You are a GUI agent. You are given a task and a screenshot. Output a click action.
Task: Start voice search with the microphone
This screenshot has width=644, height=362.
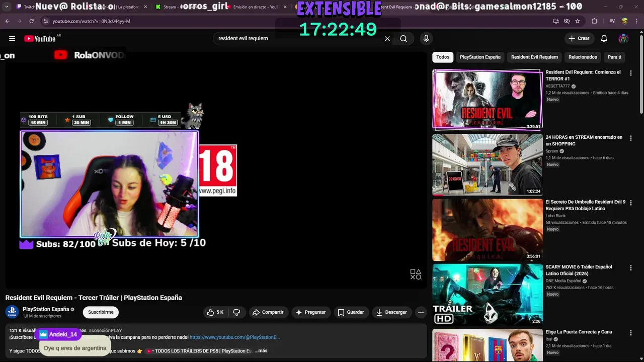point(426,39)
